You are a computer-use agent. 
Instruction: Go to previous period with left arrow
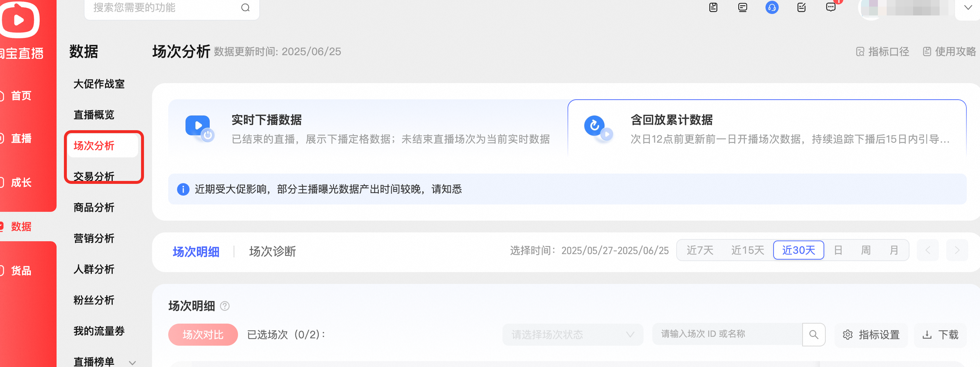(x=928, y=250)
